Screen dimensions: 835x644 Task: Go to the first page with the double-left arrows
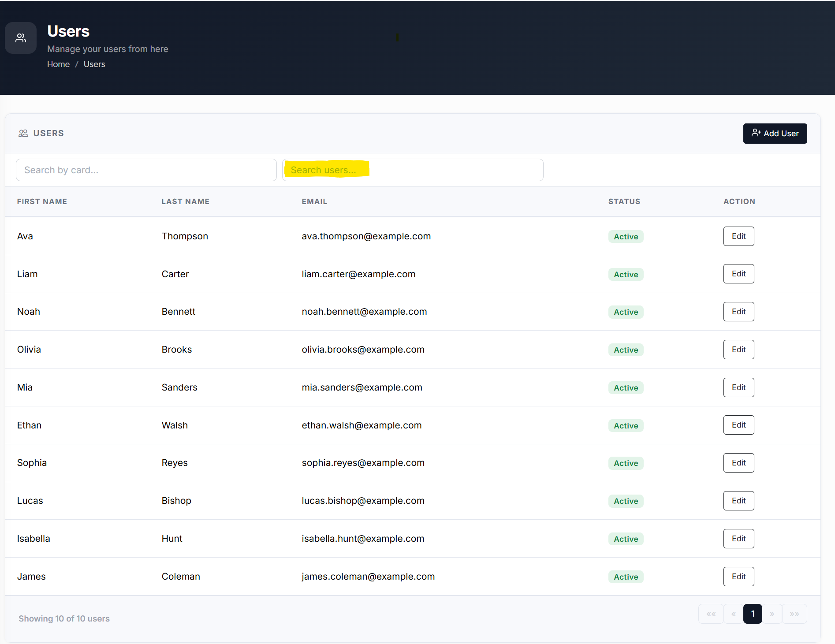(x=711, y=614)
